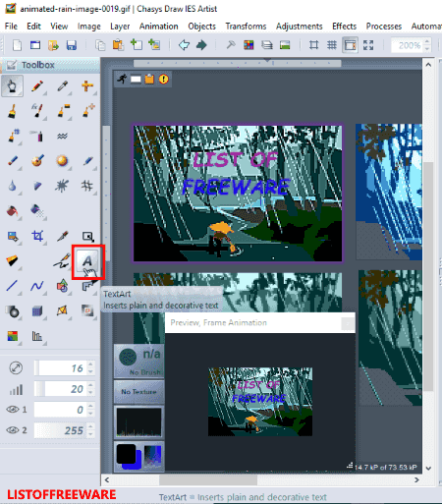The image size is (442, 504).
Task: Toggle the eye 1 visibility icon
Action: 13,410
